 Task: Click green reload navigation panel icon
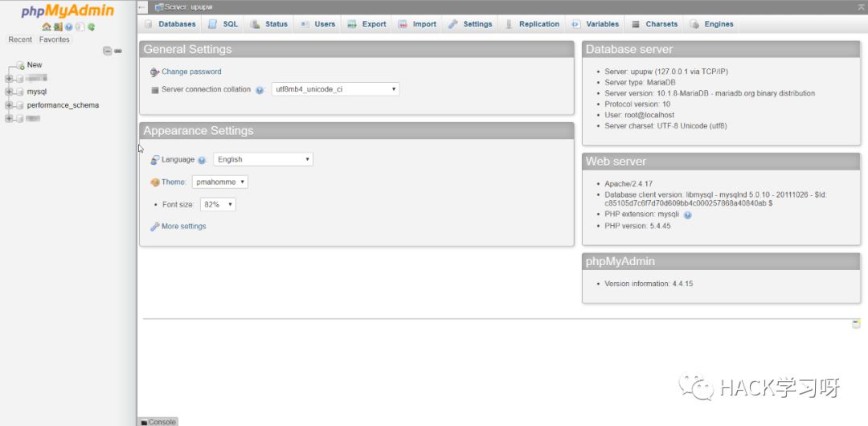92,27
